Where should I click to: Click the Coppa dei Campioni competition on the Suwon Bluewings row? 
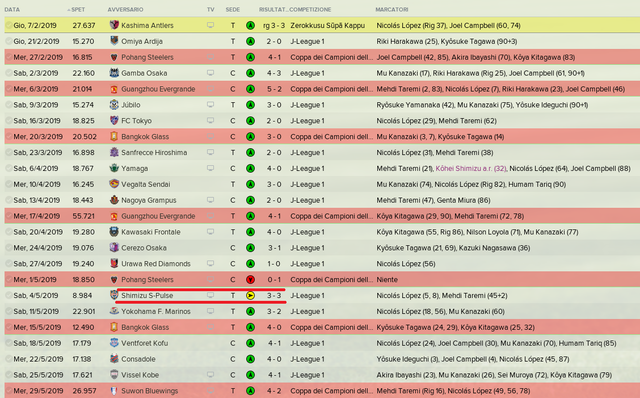[331, 391]
